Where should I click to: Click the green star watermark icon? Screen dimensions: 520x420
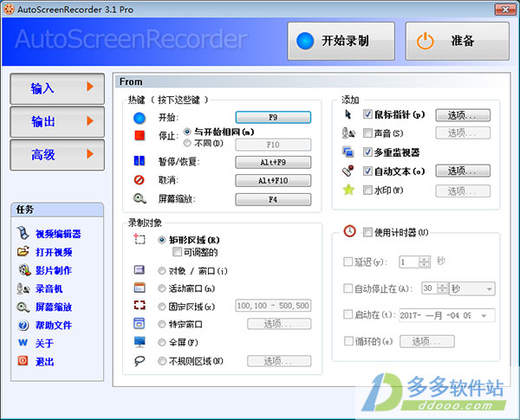(x=348, y=190)
